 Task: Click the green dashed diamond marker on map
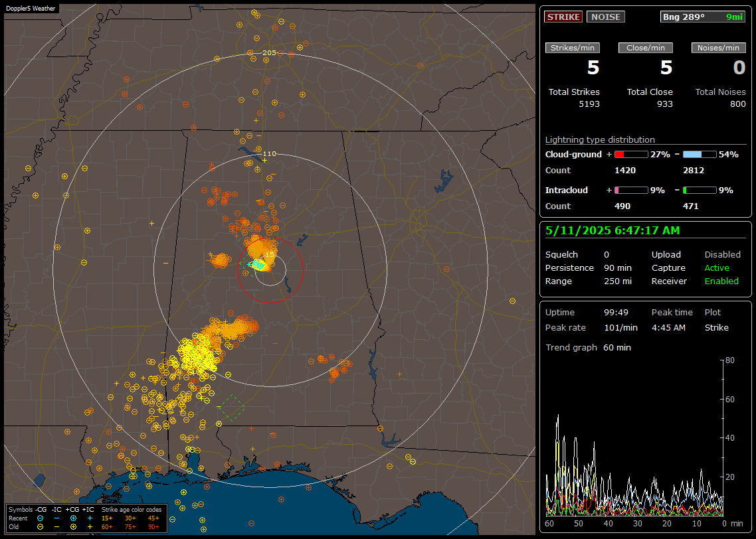click(x=231, y=408)
